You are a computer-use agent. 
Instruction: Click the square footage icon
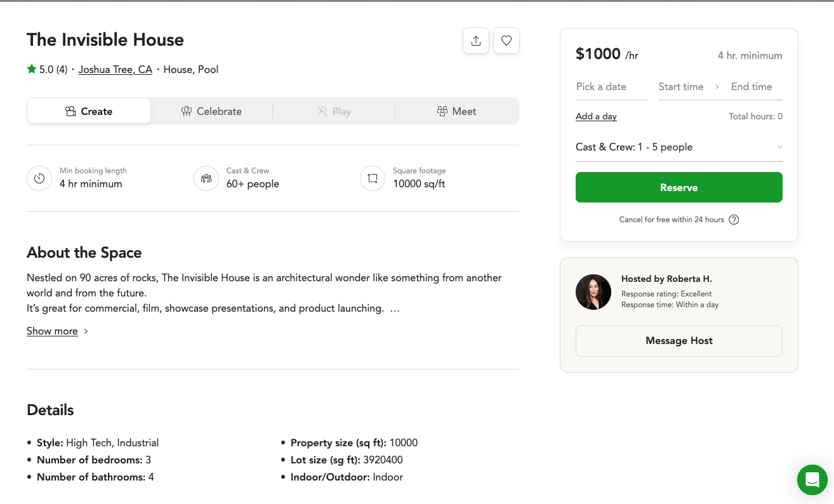[373, 178]
